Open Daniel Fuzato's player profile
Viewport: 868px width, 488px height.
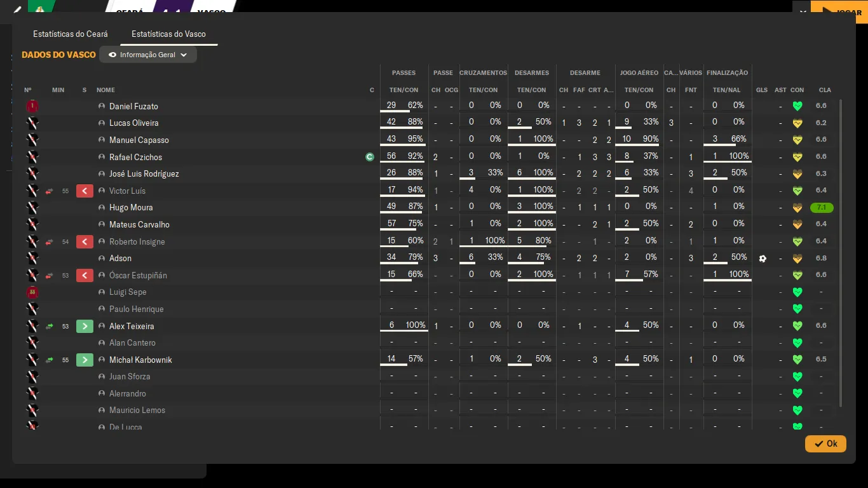[133, 106]
